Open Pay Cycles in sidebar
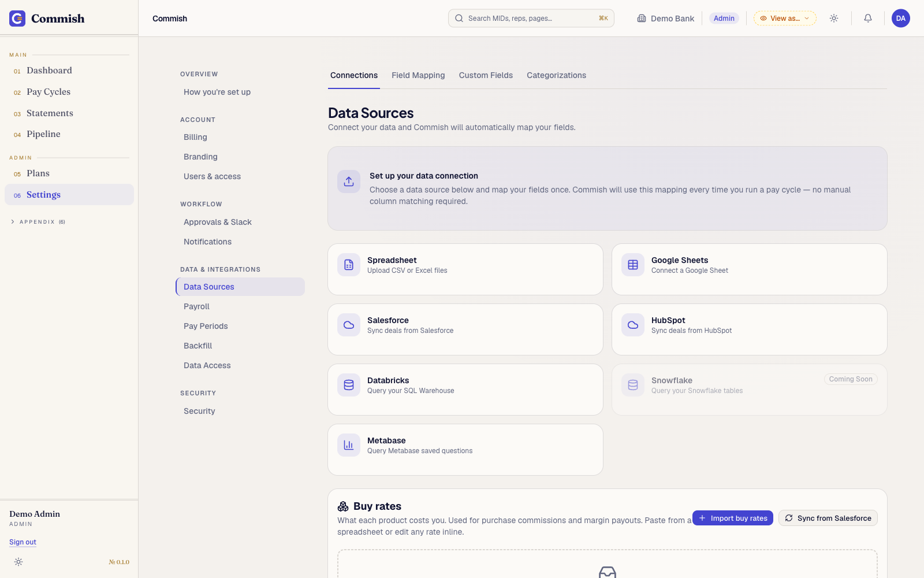The image size is (924, 578). [x=69, y=92]
